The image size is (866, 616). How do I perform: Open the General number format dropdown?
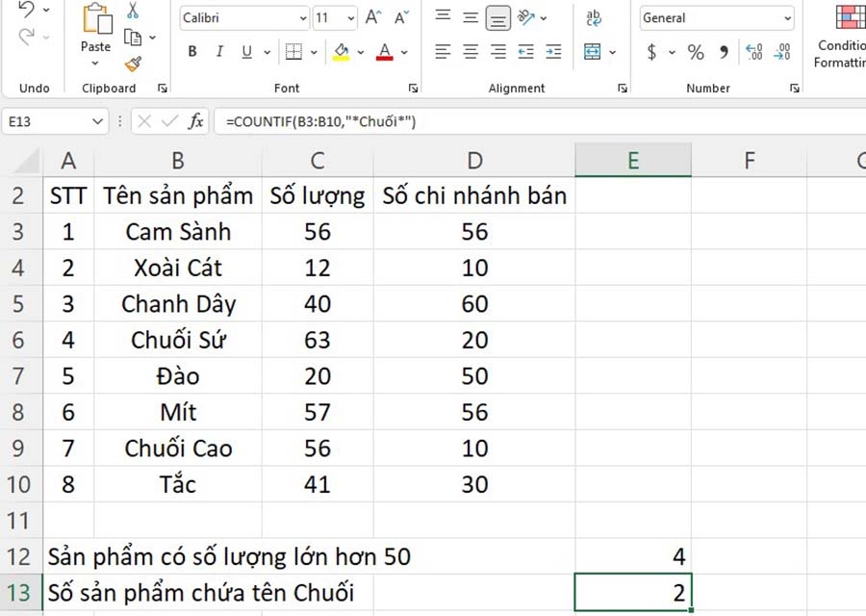pos(787,18)
